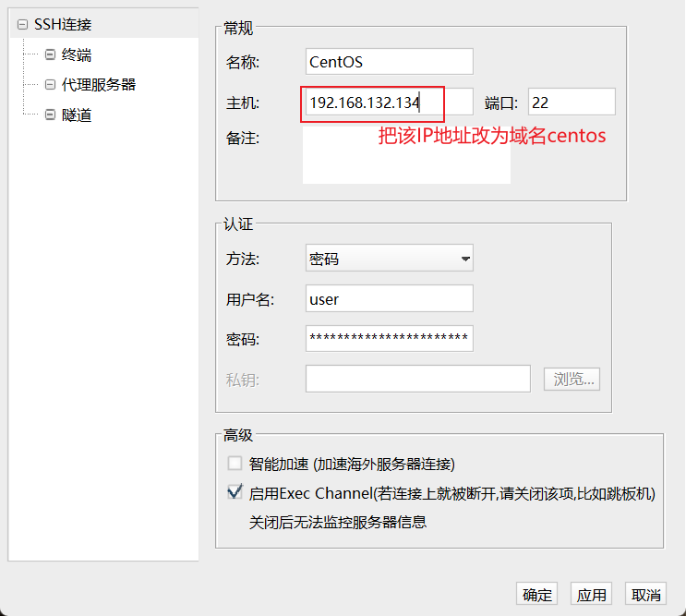Click the 端口 field showing 22
686x616 pixels.
click(572, 102)
